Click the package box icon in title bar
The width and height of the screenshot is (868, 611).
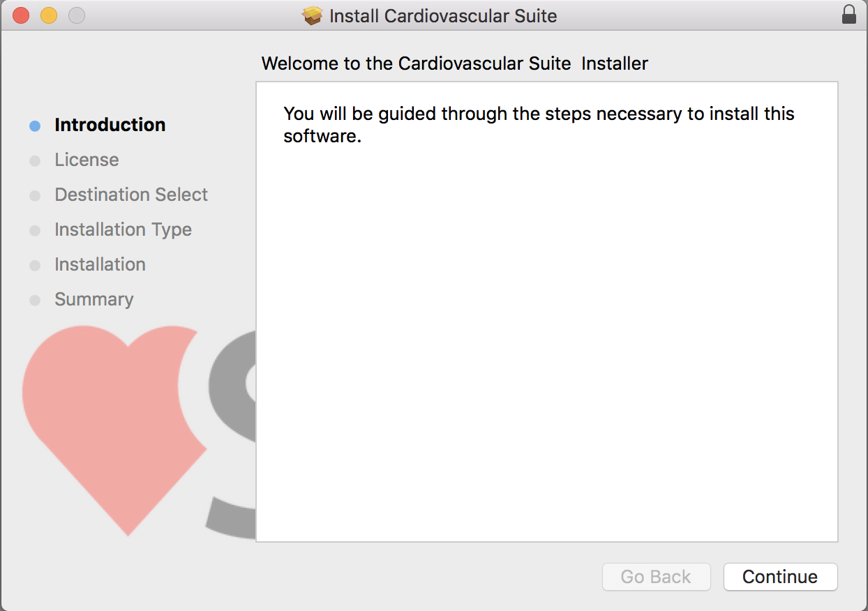point(313,15)
